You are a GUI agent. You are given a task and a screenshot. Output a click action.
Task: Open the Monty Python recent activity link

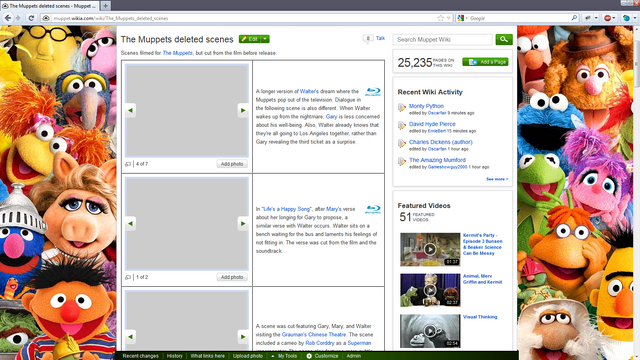click(x=426, y=106)
